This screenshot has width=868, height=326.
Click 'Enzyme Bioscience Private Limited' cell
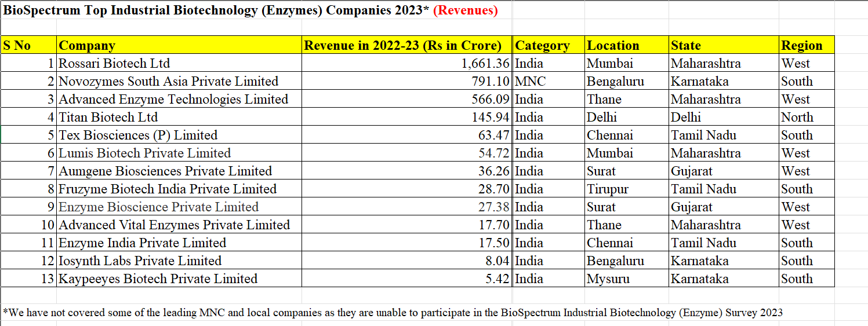pyautogui.click(x=179, y=207)
